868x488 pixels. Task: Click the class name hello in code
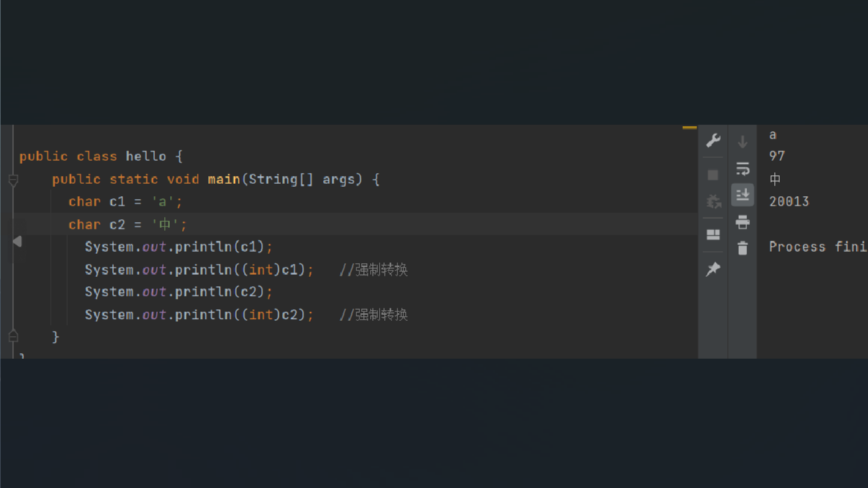pyautogui.click(x=145, y=156)
